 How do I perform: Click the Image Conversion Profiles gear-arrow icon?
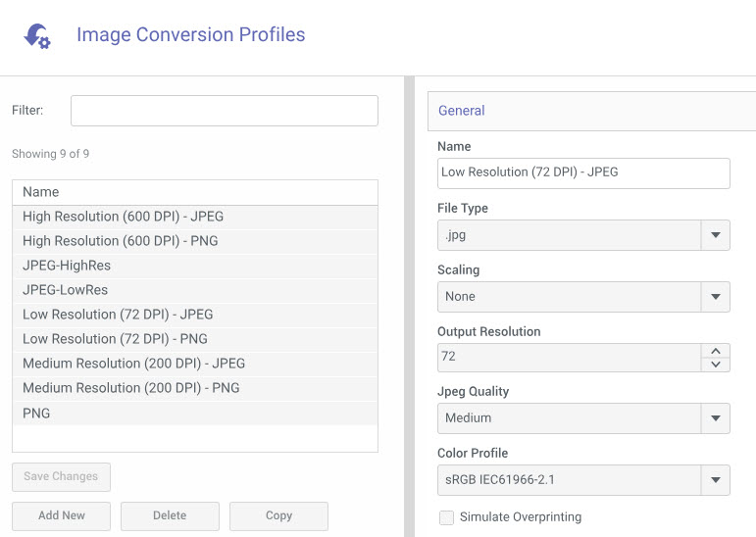(37, 36)
